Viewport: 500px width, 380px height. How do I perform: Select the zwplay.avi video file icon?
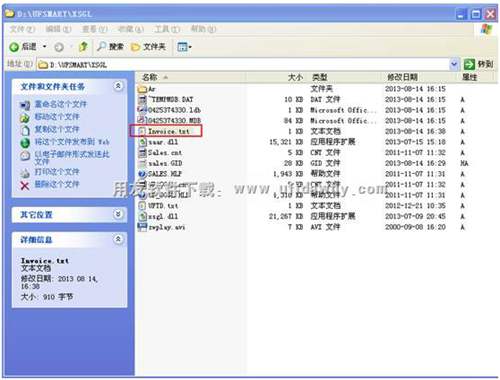[142, 227]
